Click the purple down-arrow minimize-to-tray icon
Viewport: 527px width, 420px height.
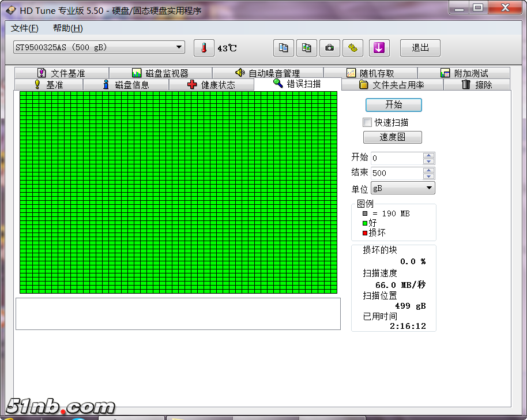379,48
